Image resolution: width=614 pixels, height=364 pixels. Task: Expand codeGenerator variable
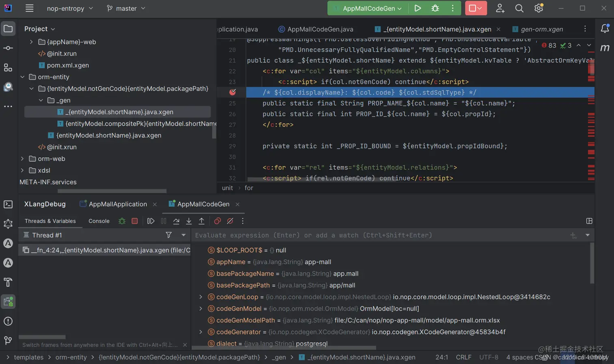[201, 332]
